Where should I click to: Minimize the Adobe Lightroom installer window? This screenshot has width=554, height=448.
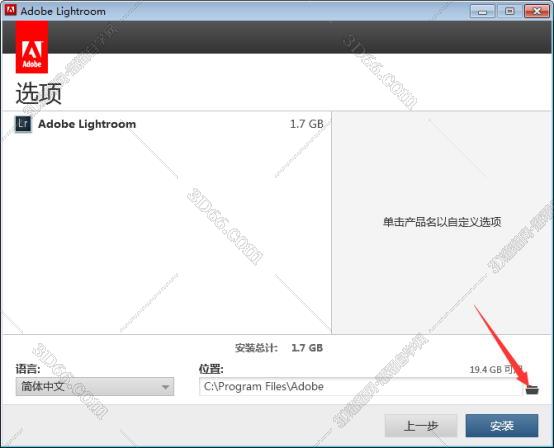(482, 11)
